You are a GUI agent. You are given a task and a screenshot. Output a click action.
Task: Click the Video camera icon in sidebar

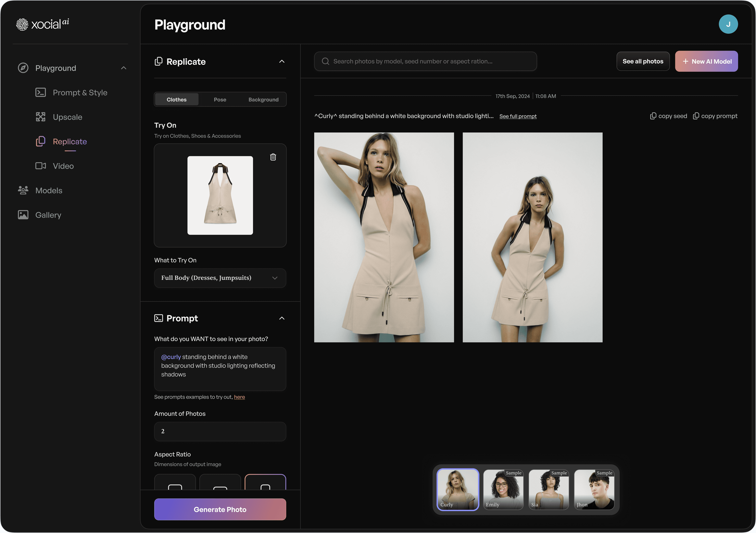pos(41,166)
